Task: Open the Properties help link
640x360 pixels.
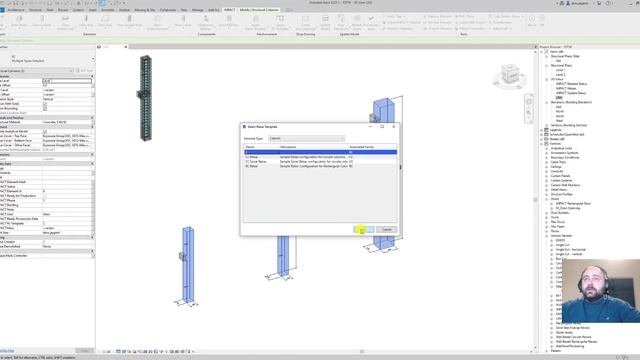Action: (7, 351)
